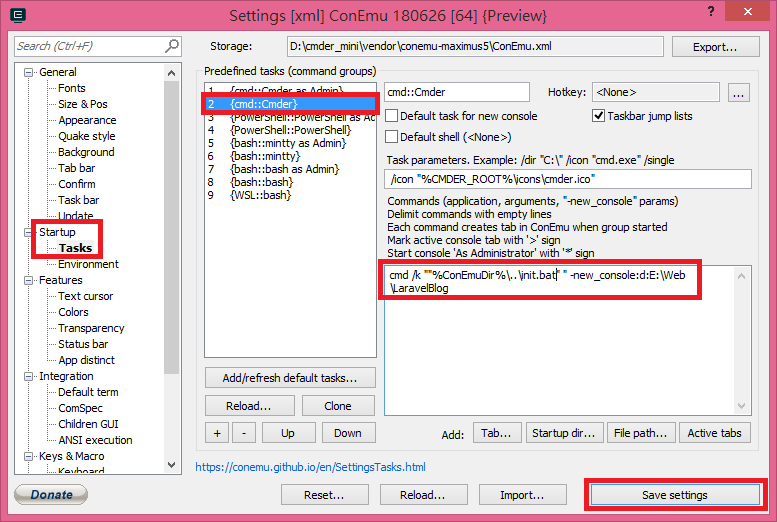Open Status bar settings page
This screenshot has width=777, height=522.
[x=83, y=344]
